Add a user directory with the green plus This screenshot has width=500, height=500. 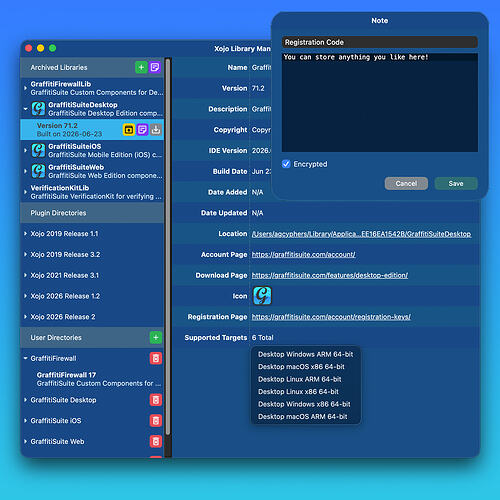156,338
